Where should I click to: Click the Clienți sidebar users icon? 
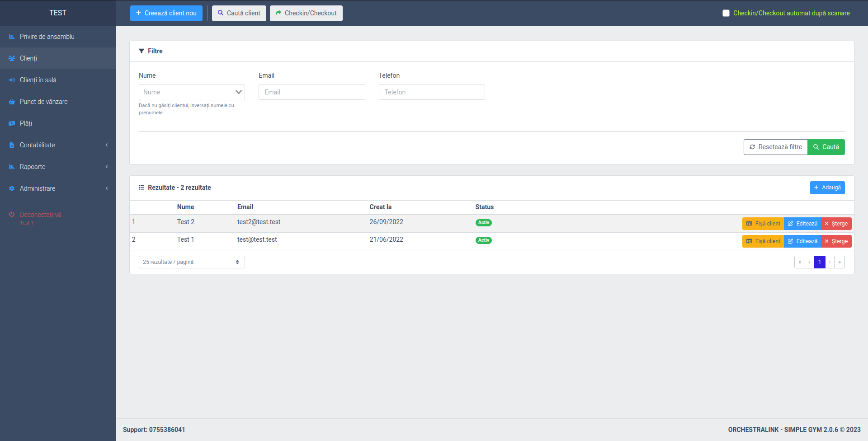point(12,58)
